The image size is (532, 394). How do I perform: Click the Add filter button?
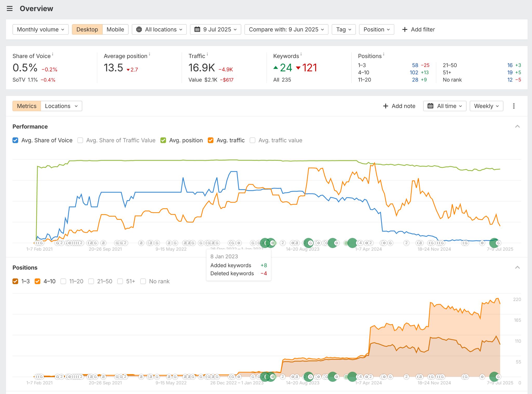pos(418,29)
